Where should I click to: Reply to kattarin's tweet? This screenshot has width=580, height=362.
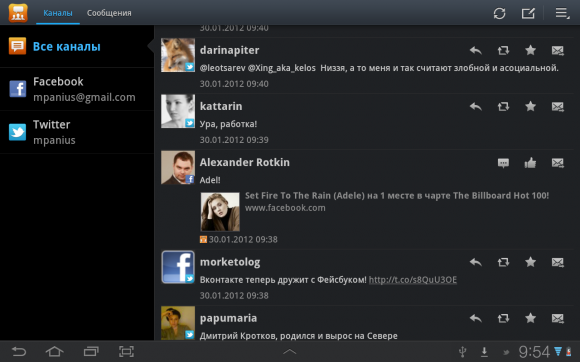coord(476,106)
